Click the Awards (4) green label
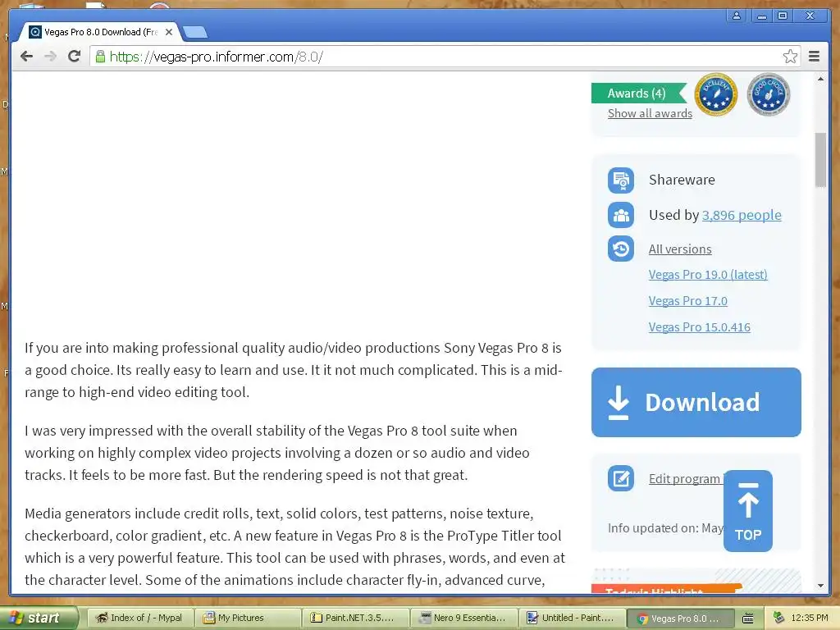The width and height of the screenshot is (840, 630). (x=637, y=94)
